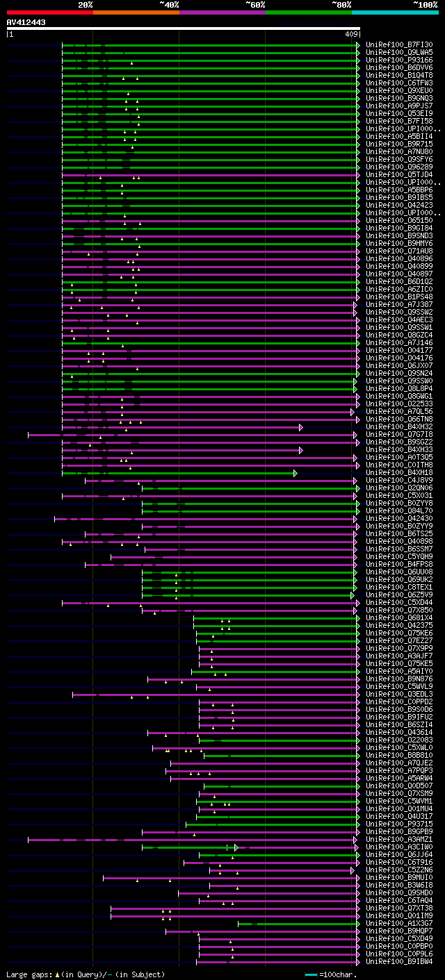The width and height of the screenshot is (445, 980).
Task: Open hit UniRef100_Q71AU8
Action: [399, 251]
